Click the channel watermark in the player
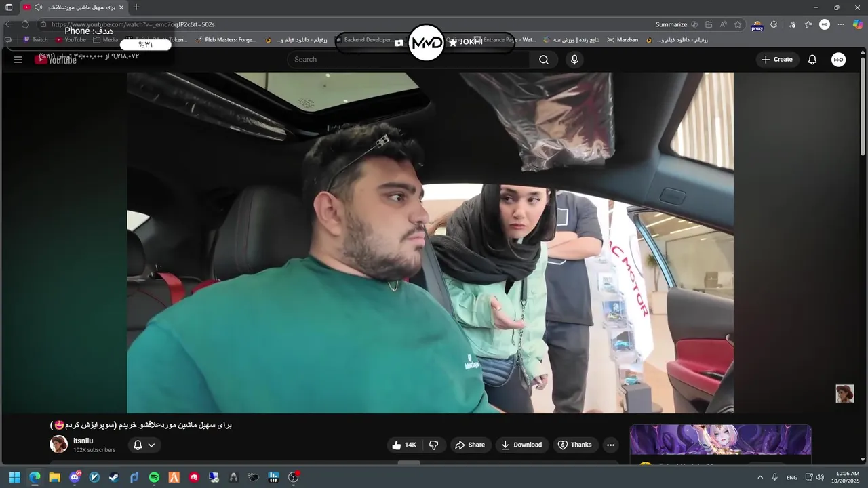This screenshot has height=488, width=868. click(x=844, y=394)
